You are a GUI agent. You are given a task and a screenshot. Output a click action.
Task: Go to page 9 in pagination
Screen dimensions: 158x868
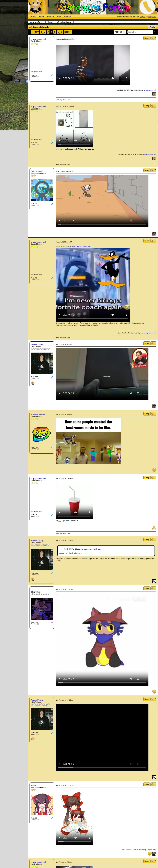click(62, 32)
